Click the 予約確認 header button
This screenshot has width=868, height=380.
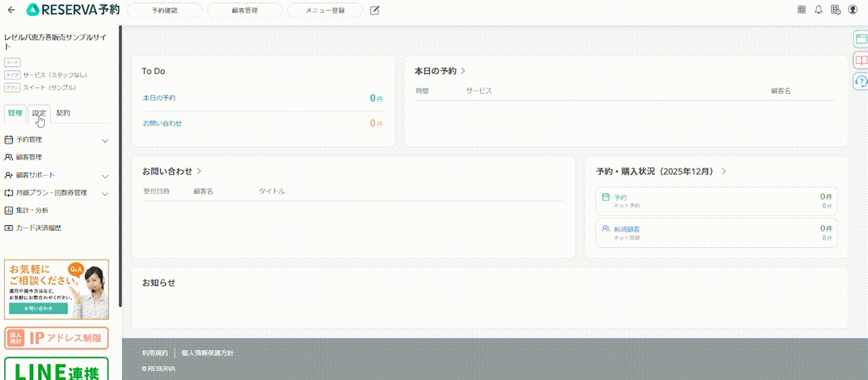click(x=164, y=10)
